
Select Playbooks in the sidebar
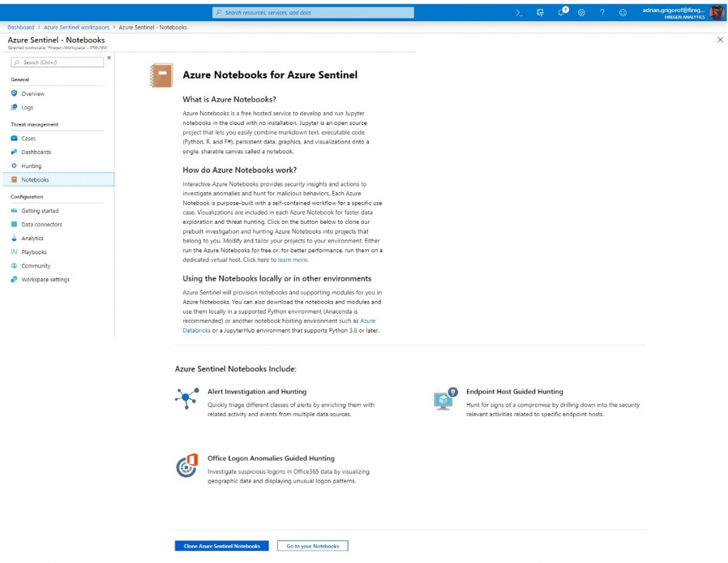coord(33,251)
